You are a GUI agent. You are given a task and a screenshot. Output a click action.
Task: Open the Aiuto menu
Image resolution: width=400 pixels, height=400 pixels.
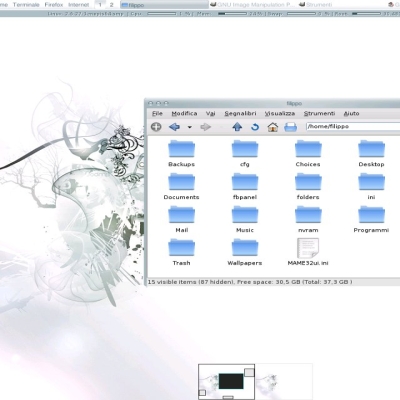[x=351, y=114]
